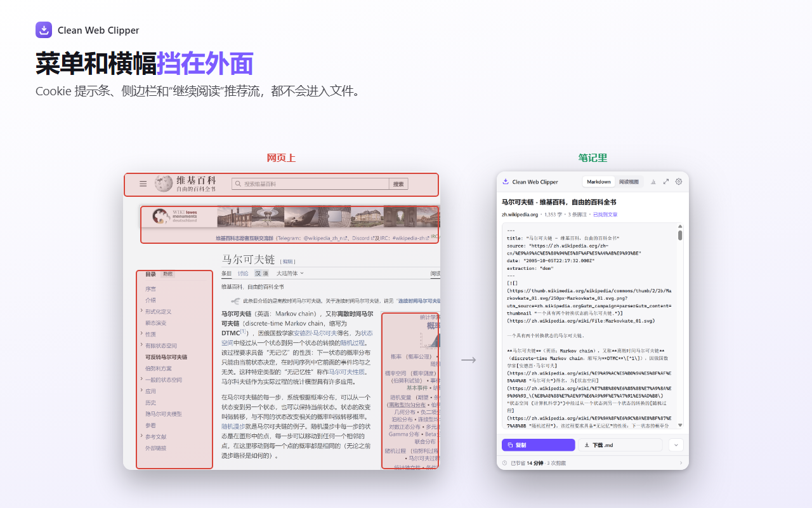Open the 大陆简体 language dropdown
812x508 pixels.
point(290,273)
